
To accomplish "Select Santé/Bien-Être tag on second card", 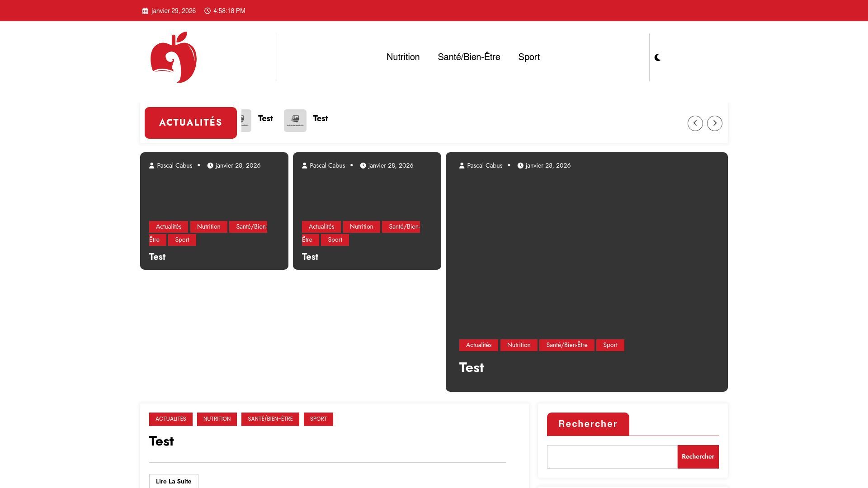I will [401, 227].
